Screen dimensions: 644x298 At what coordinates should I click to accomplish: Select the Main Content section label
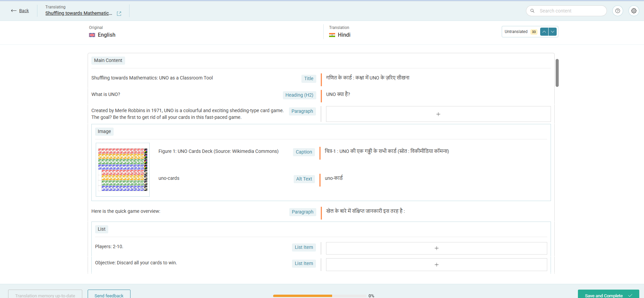108,60
